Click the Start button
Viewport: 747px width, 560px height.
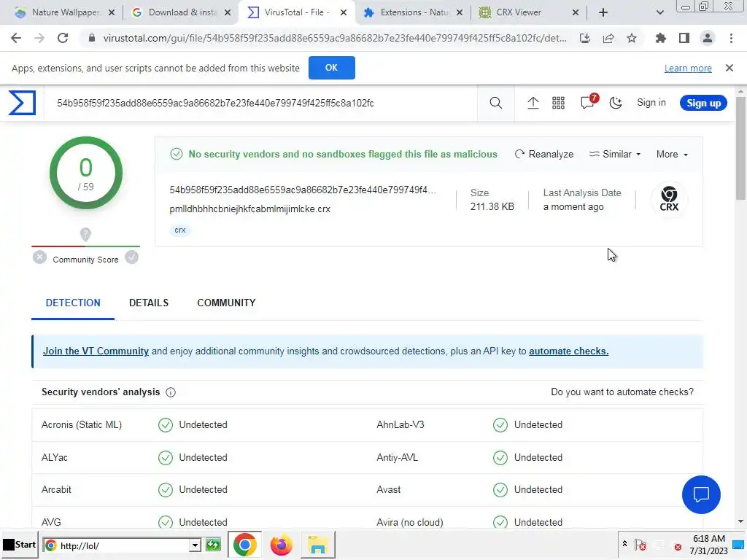tap(20, 545)
